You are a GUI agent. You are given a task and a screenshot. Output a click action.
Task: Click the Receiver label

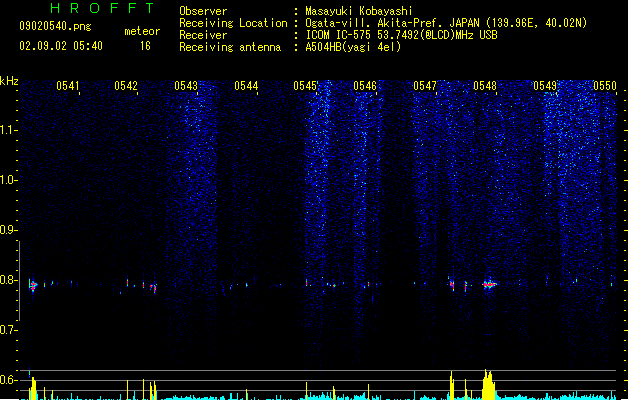(x=203, y=35)
